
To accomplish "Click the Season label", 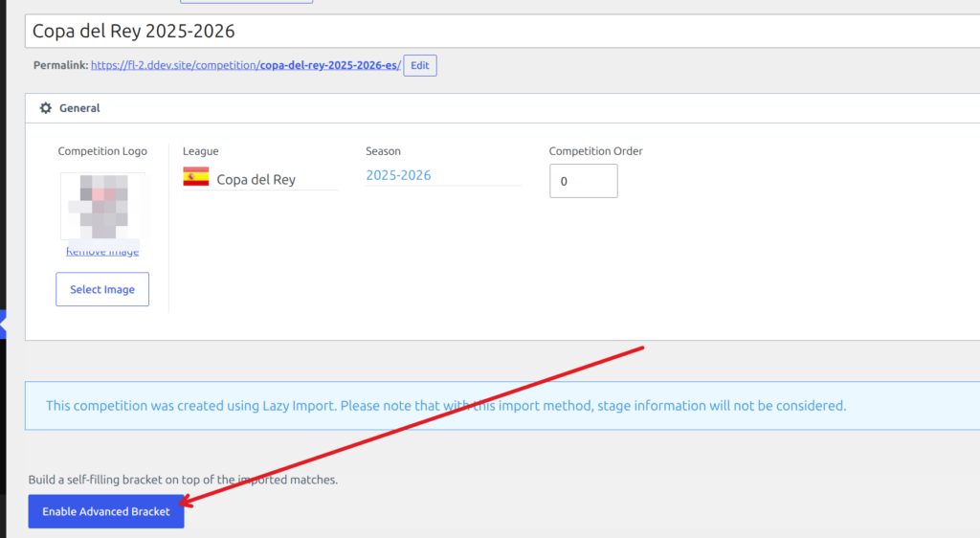I will (x=383, y=151).
